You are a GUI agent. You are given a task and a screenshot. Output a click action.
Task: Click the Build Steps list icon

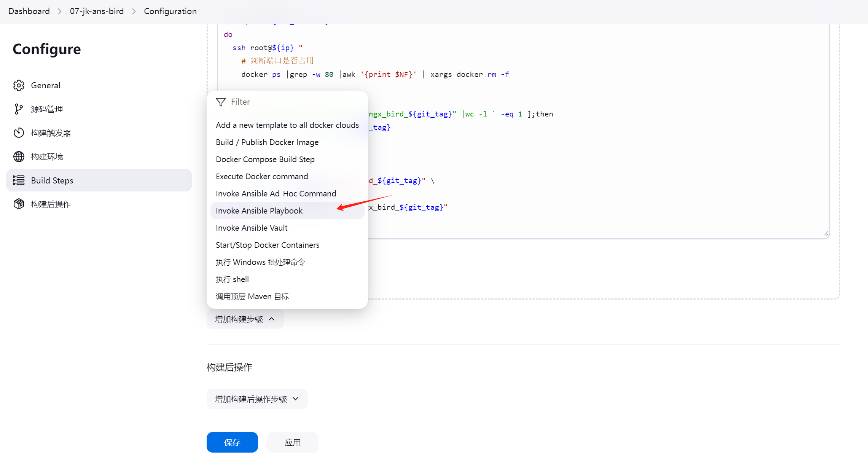(x=19, y=180)
